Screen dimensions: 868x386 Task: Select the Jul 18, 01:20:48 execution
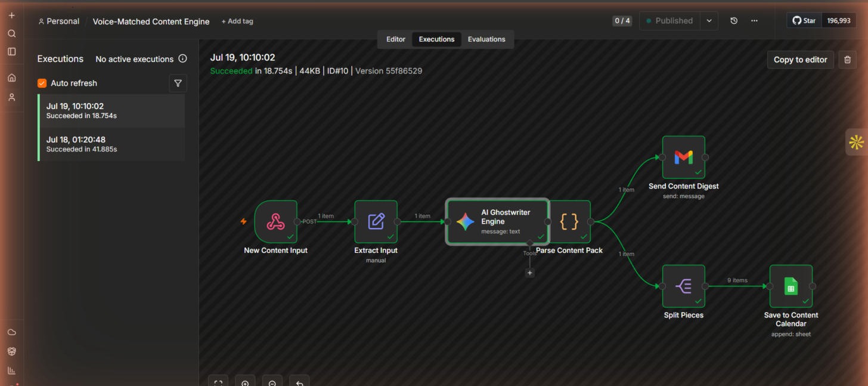pos(112,144)
